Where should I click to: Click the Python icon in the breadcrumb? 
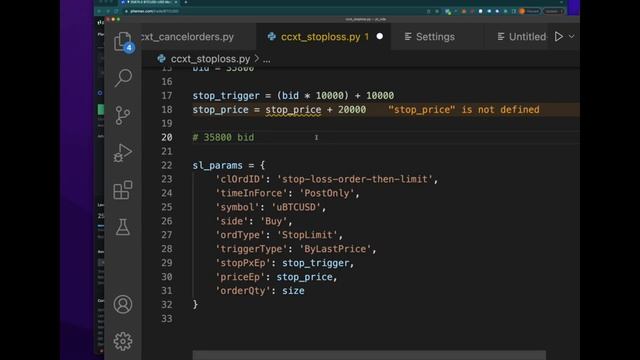coord(162,59)
